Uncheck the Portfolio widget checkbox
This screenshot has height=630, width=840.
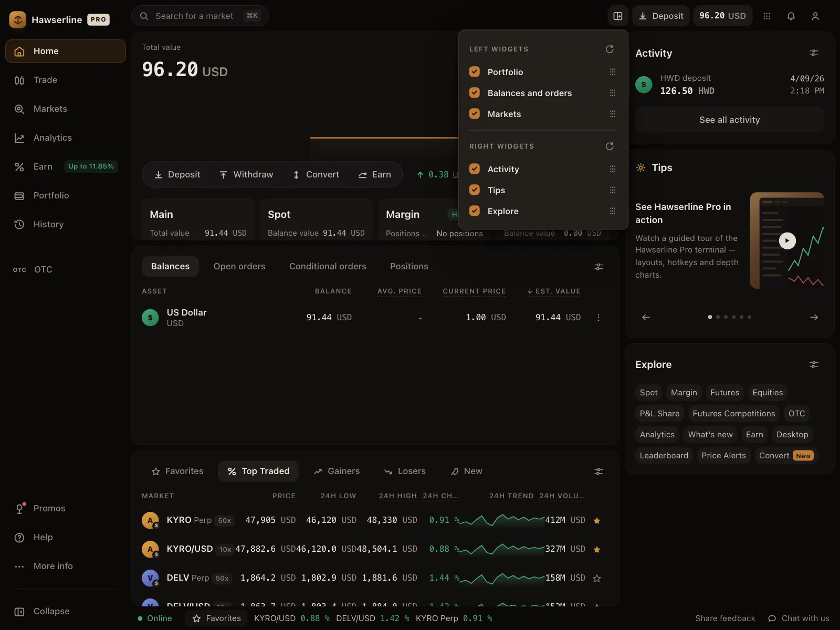tap(475, 72)
